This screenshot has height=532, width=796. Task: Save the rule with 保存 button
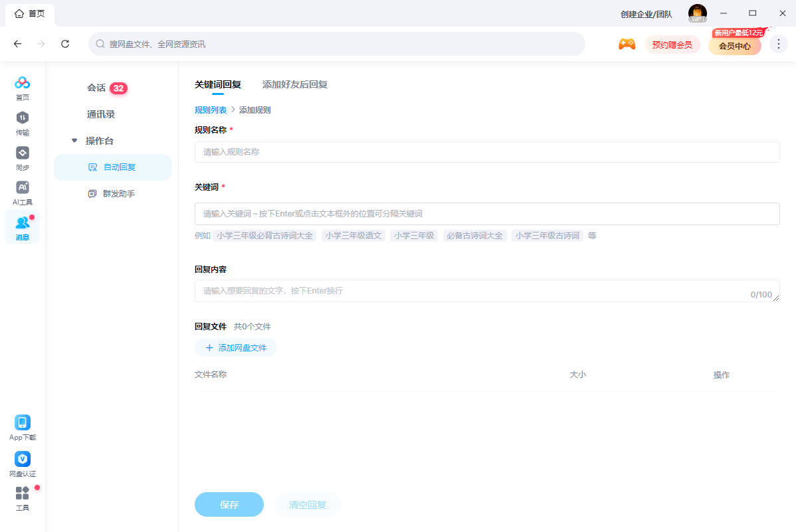click(229, 505)
